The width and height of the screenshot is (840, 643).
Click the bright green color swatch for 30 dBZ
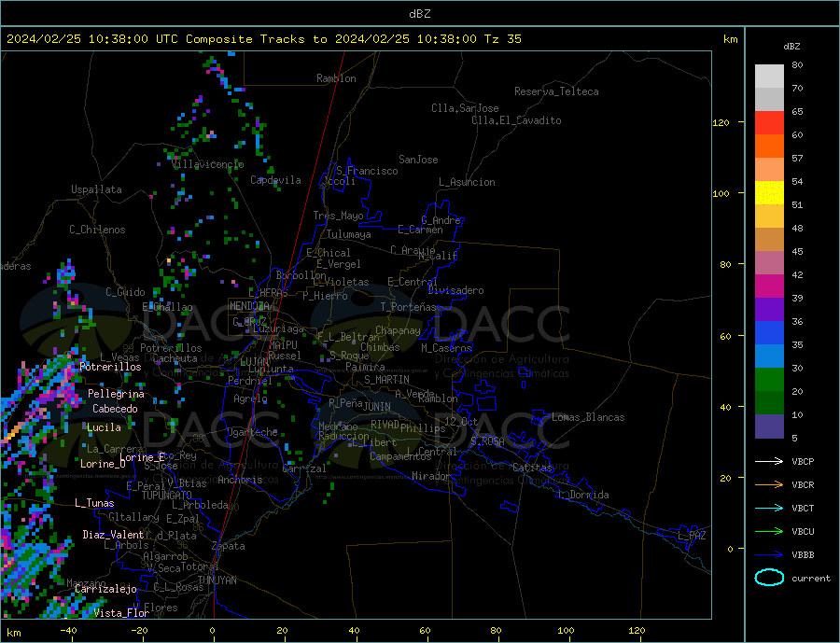[x=769, y=380]
